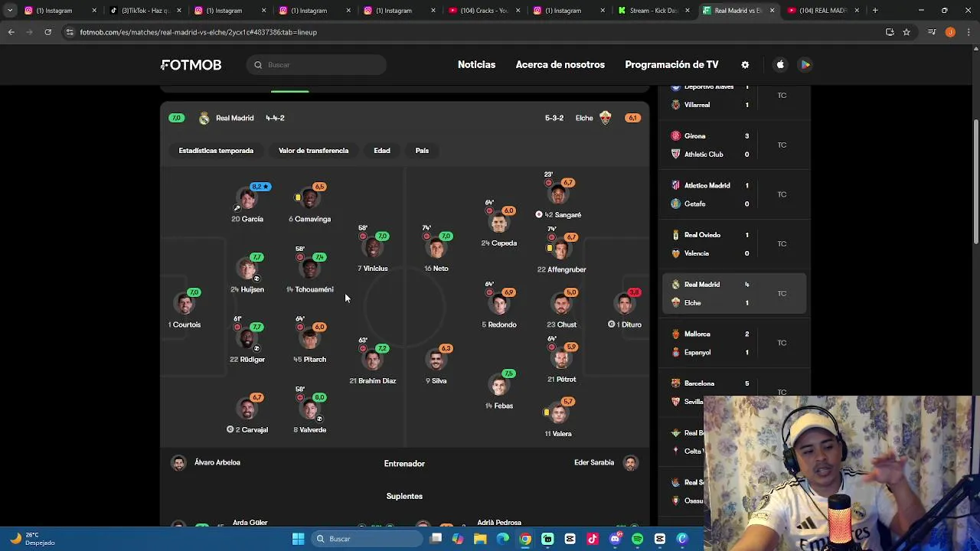Image resolution: width=980 pixels, height=551 pixels.
Task: Launch Spotify from the taskbar
Action: click(x=637, y=539)
